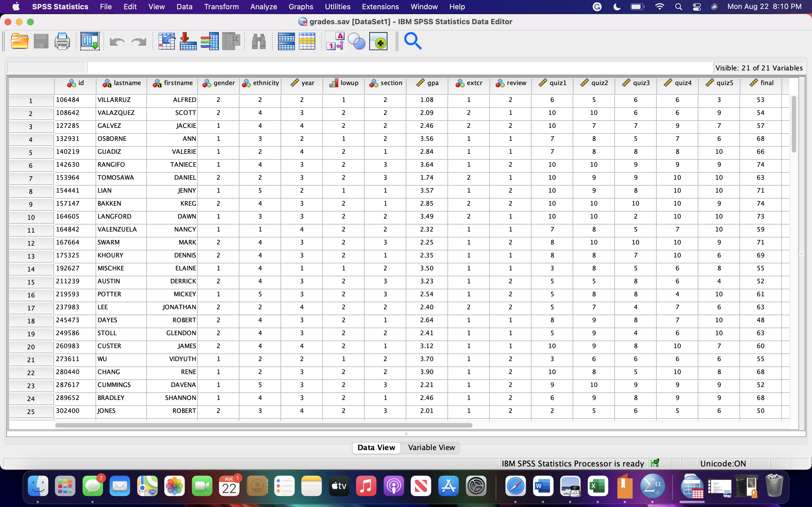812x507 pixels.
Task: Open the Analyze menu
Action: (x=263, y=6)
